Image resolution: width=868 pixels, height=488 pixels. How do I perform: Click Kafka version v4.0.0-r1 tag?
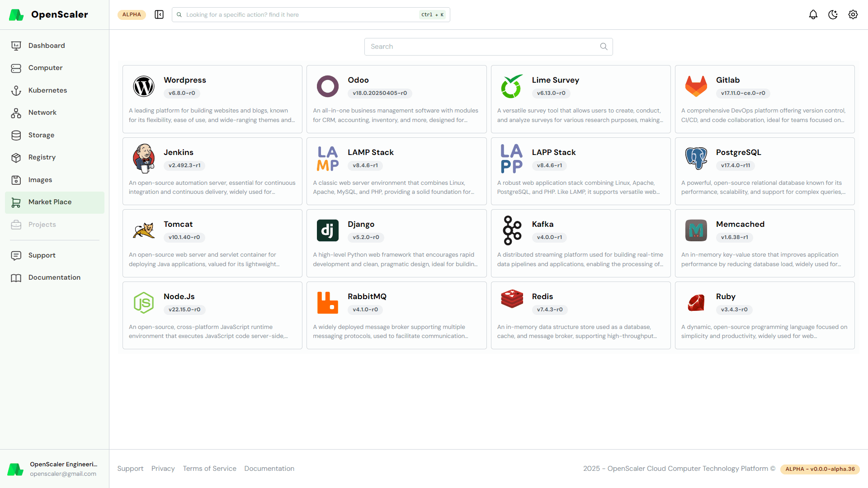(x=549, y=237)
